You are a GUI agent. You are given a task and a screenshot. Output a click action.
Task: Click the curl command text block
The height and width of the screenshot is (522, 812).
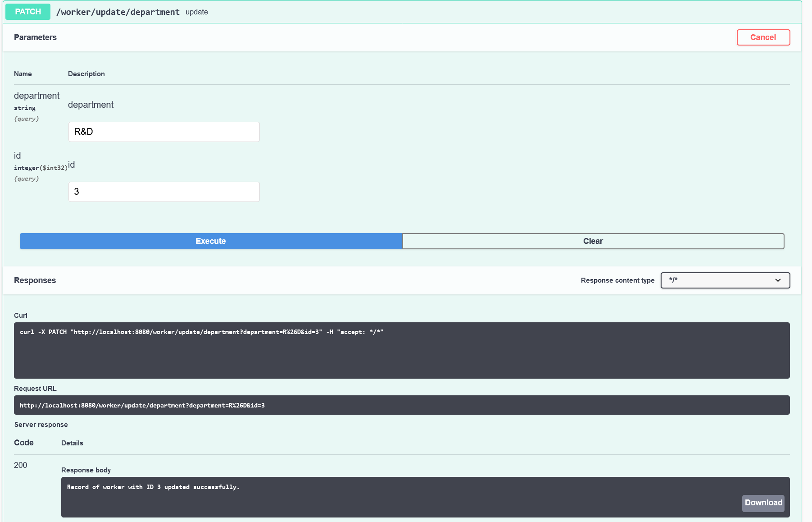(402, 350)
